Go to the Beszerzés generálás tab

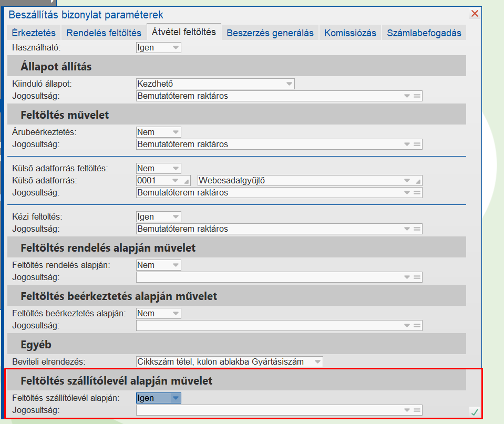point(270,33)
